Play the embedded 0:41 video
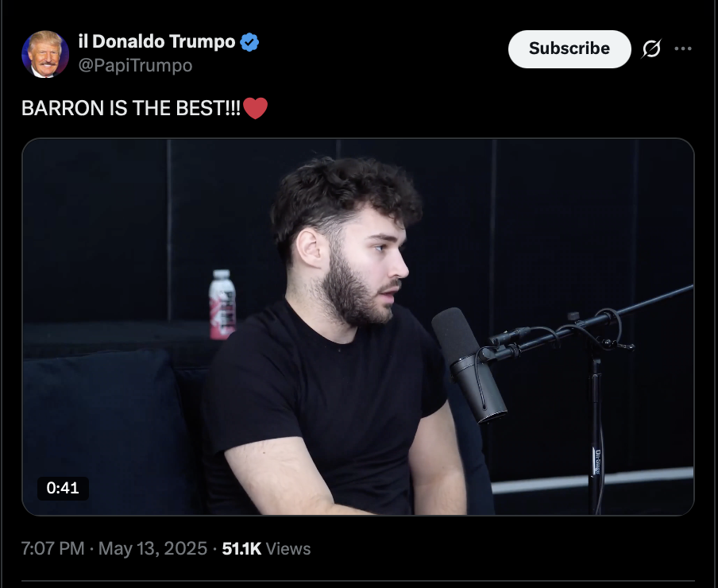The width and height of the screenshot is (718, 588). pyautogui.click(x=358, y=327)
